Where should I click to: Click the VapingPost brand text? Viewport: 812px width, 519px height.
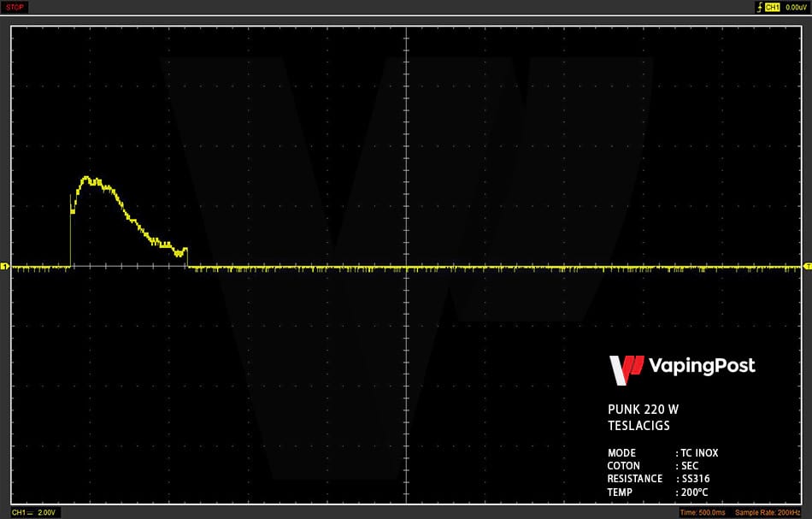click(702, 366)
